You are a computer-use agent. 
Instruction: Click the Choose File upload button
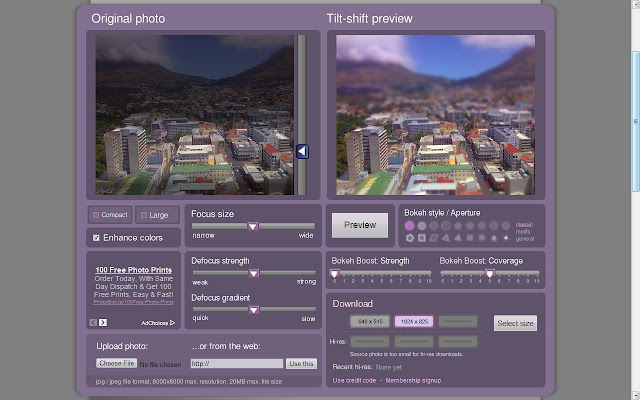click(x=116, y=363)
